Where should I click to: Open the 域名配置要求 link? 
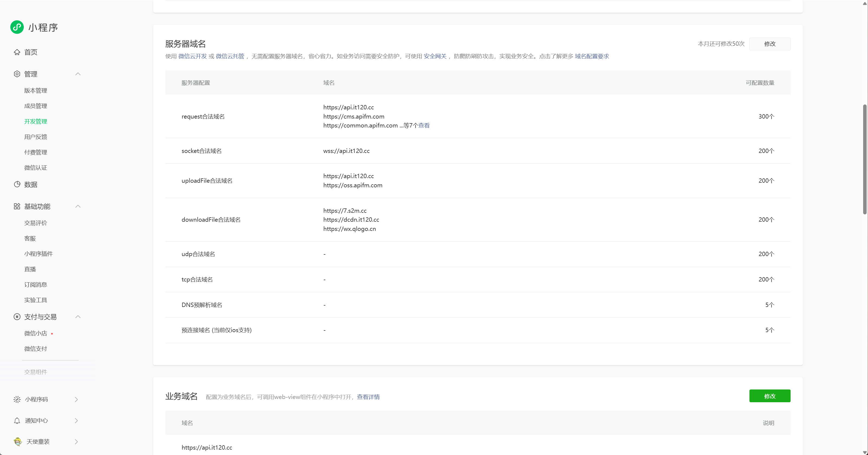(592, 56)
